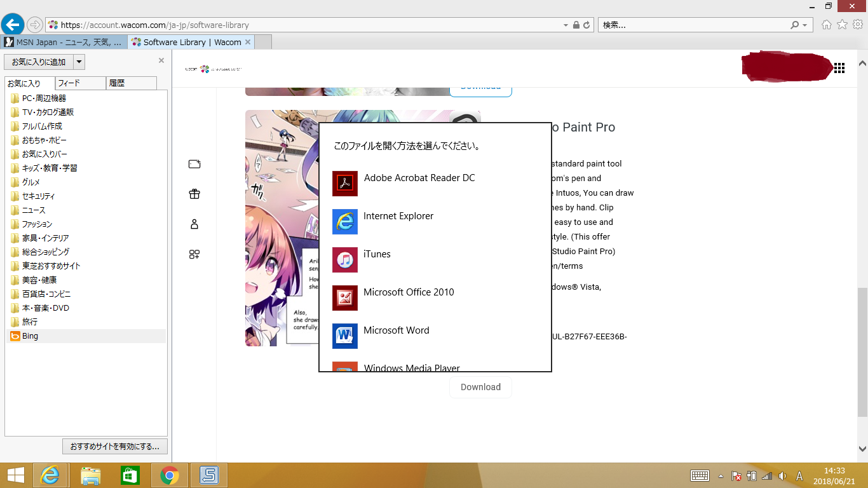Open file with Adobe Acrobat Reader DC icon
The image size is (868, 488).
click(x=345, y=184)
